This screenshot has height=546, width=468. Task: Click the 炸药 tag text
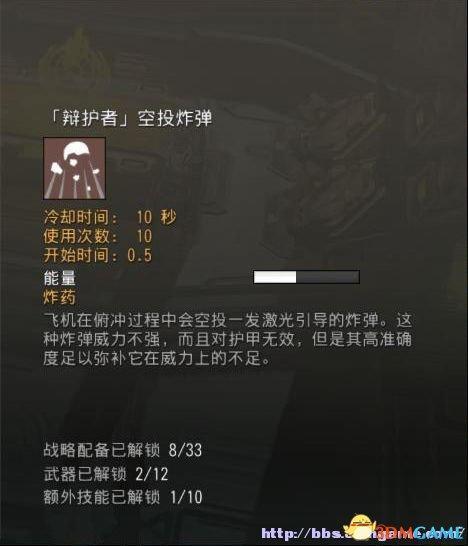59,297
